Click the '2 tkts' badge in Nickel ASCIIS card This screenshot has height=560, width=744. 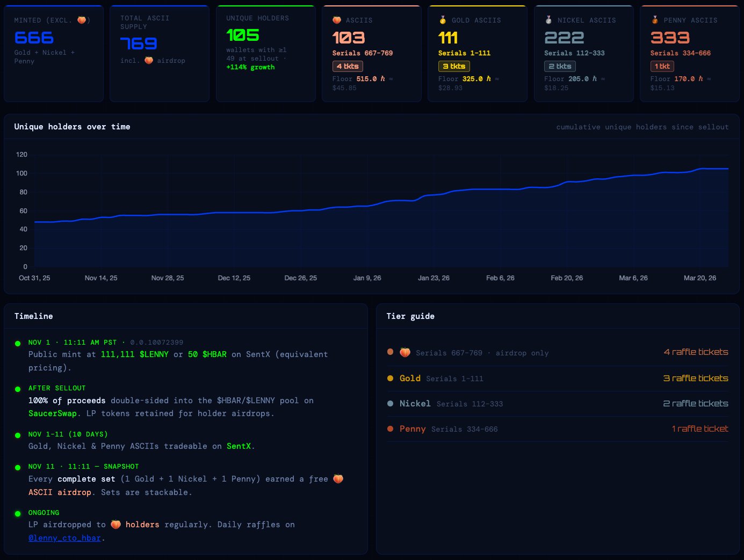pyautogui.click(x=560, y=67)
